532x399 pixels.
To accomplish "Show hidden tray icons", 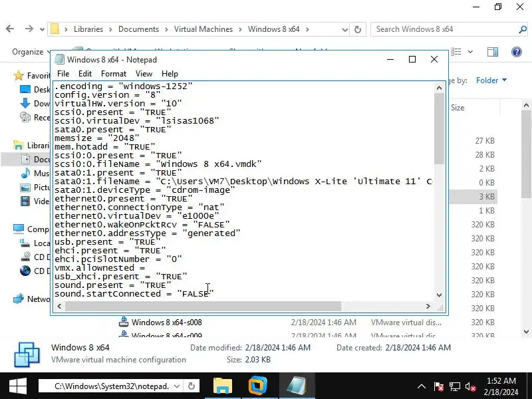I will (422, 386).
